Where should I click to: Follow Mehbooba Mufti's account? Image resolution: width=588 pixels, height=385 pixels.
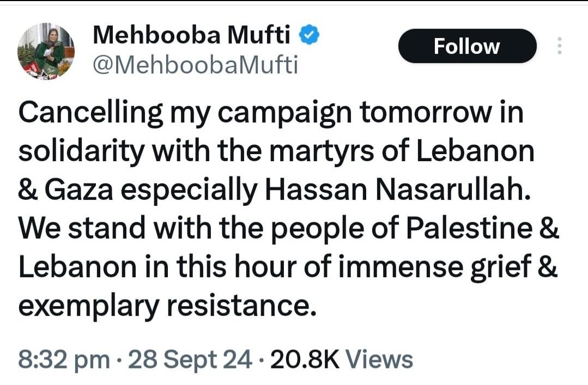(466, 46)
